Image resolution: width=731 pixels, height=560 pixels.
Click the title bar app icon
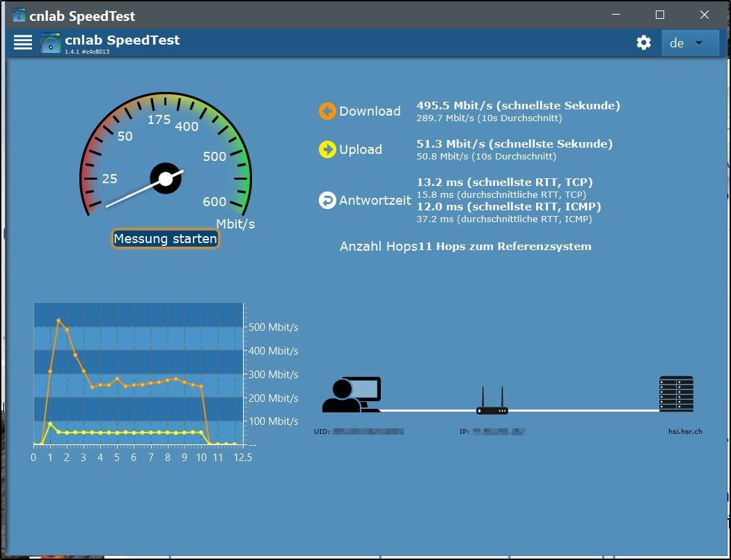click(19, 15)
